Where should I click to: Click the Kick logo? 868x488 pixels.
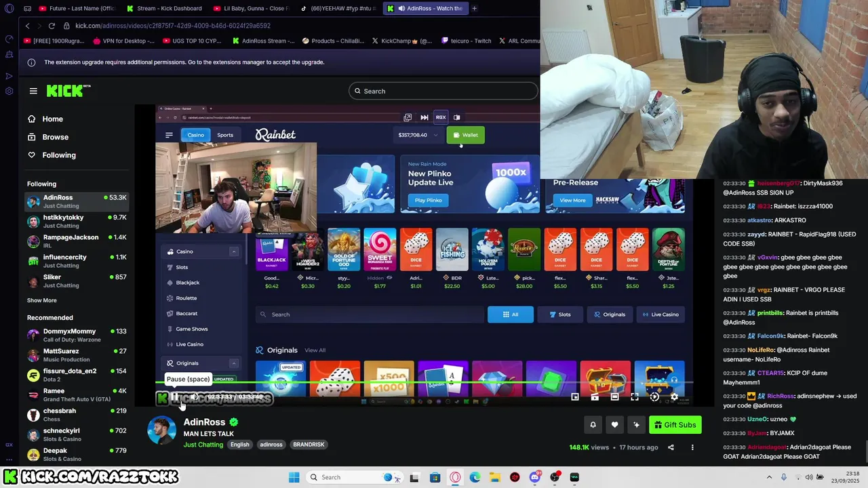(68, 91)
